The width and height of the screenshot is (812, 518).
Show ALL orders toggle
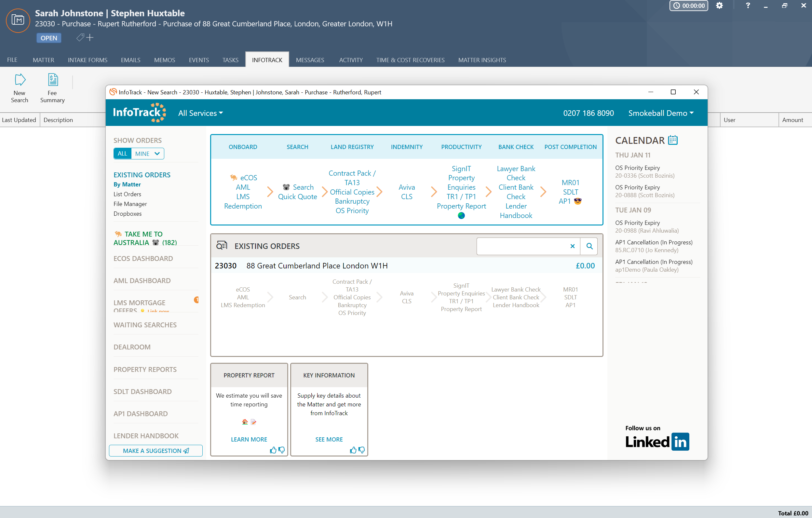coord(122,154)
